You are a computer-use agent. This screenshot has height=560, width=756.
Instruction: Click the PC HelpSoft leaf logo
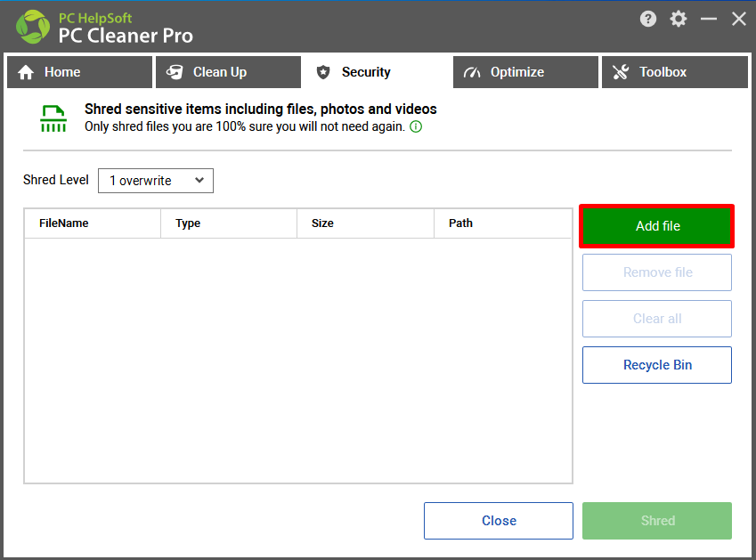click(33, 27)
